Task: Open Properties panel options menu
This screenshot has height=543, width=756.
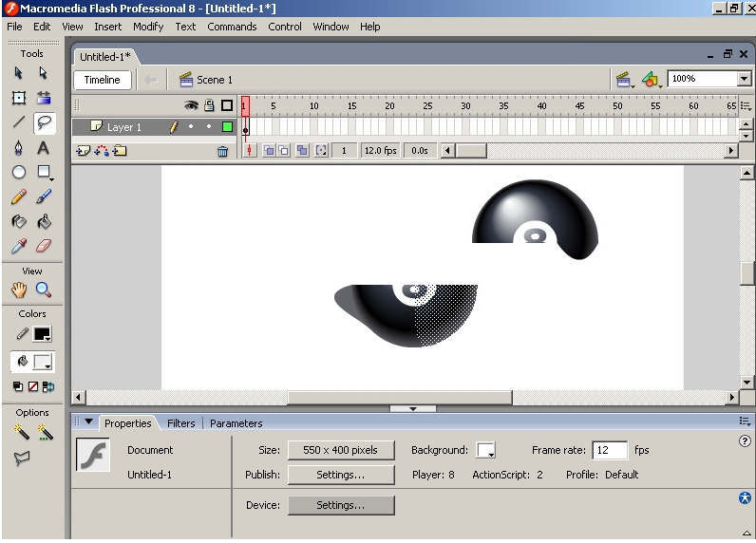Action: click(x=745, y=421)
